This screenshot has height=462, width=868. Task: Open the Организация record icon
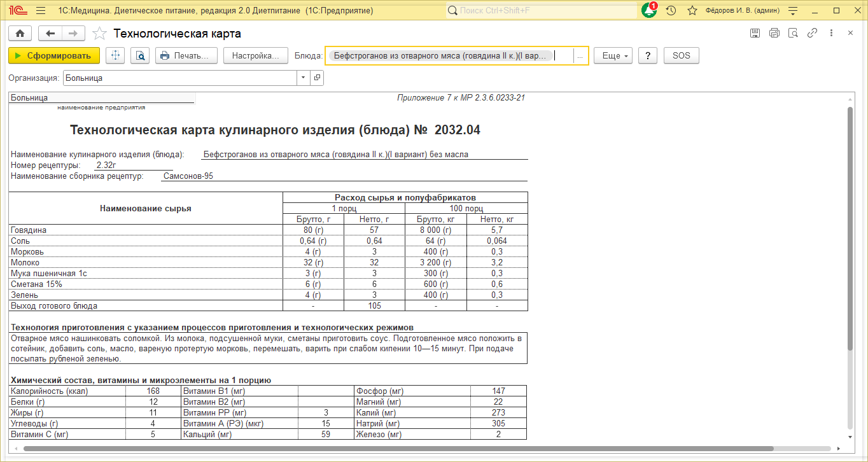(317, 78)
